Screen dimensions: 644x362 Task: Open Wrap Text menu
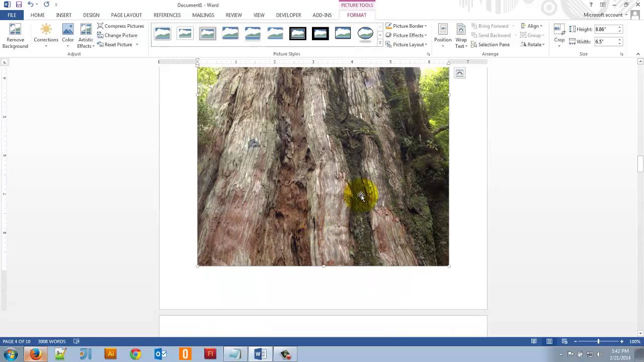coord(461,36)
